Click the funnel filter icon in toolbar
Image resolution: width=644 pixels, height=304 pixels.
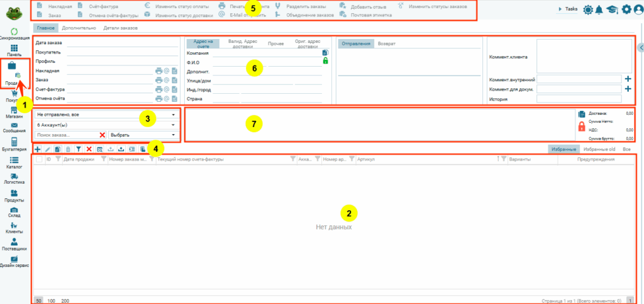(x=79, y=149)
